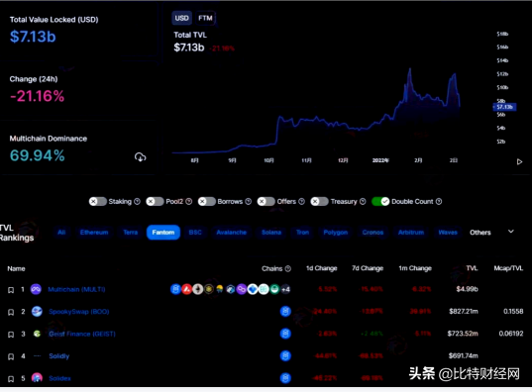The width and height of the screenshot is (532, 392).
Task: Click the $7.13b marker on chart axis
Action: pyautogui.click(x=504, y=107)
